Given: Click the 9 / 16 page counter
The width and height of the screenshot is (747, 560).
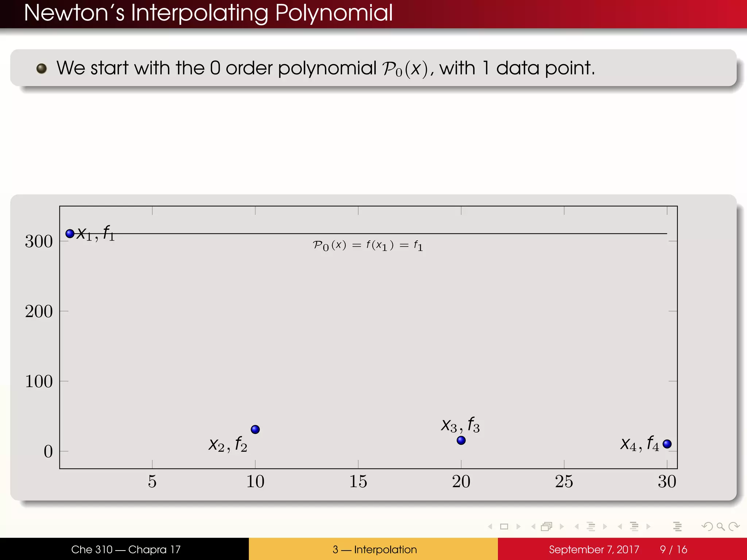Looking at the screenshot, I should (673, 549).
